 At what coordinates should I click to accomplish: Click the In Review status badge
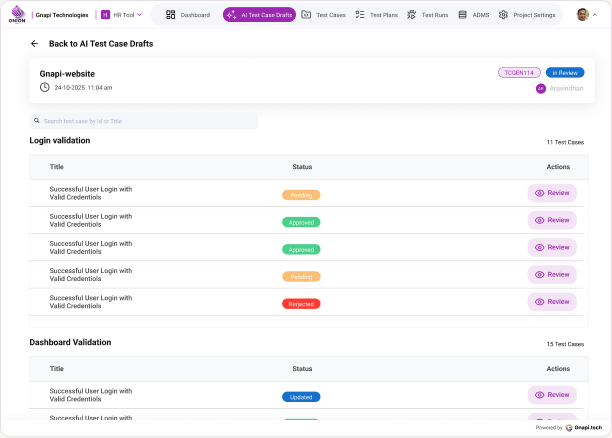pyautogui.click(x=565, y=73)
